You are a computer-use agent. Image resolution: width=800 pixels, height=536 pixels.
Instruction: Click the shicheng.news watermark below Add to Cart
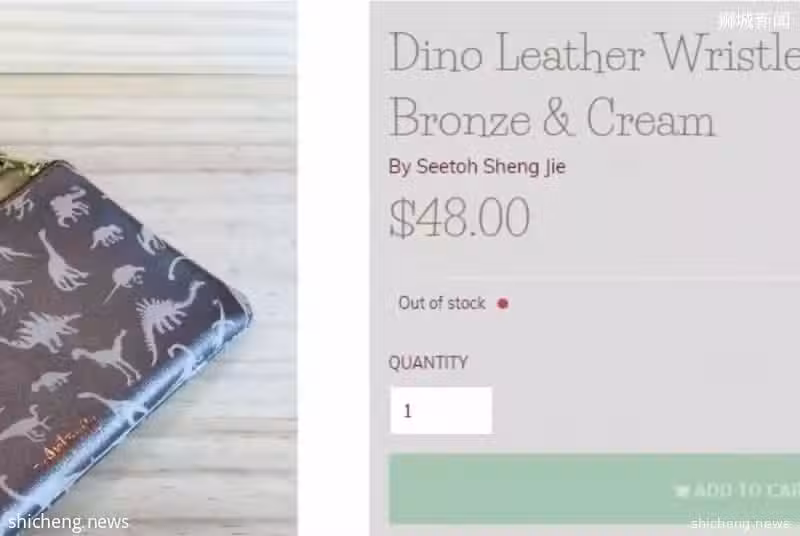741,523
